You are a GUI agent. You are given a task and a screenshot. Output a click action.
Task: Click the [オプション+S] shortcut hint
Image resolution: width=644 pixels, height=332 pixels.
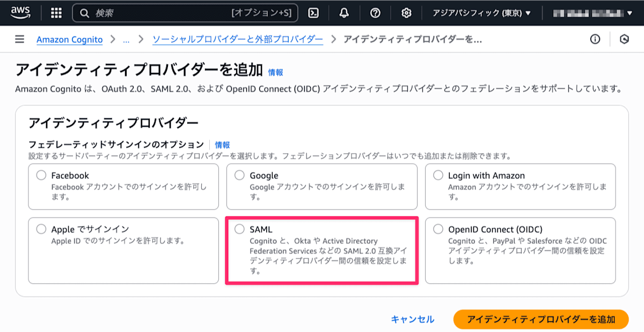tap(262, 13)
